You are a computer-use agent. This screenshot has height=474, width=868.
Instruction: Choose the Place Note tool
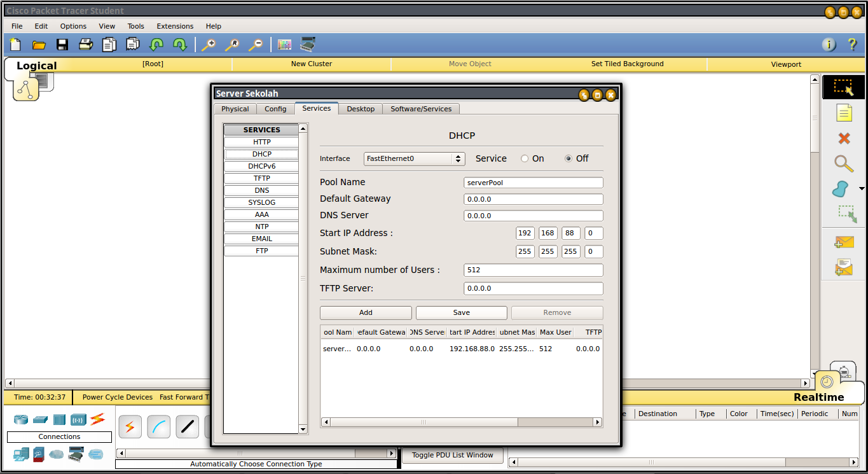tap(844, 113)
